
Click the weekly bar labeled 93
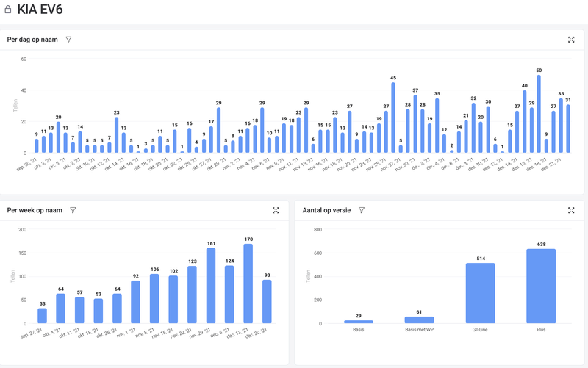coord(267,301)
